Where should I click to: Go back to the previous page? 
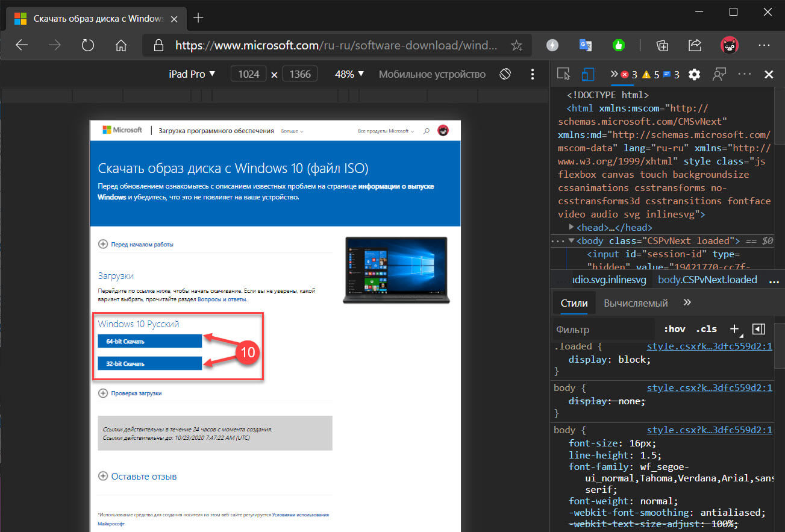(x=22, y=45)
